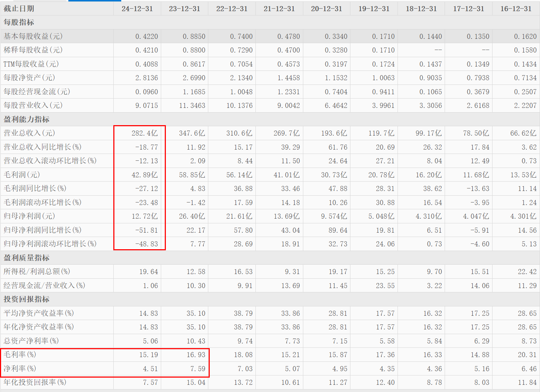This screenshot has width=540, height=392.
Task: Select the 归母净利润同比增长(%) row label
Action: 42,230
